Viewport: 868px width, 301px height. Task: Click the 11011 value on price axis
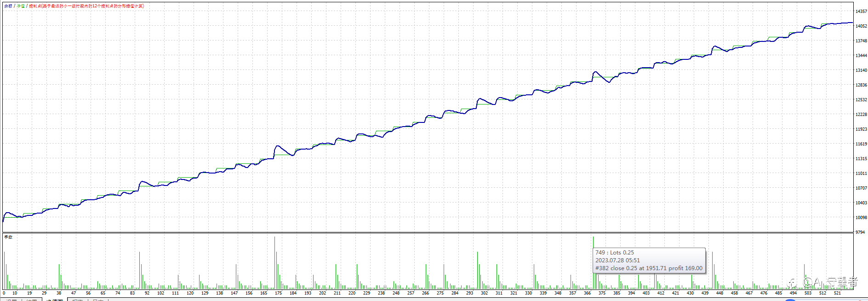pos(861,173)
